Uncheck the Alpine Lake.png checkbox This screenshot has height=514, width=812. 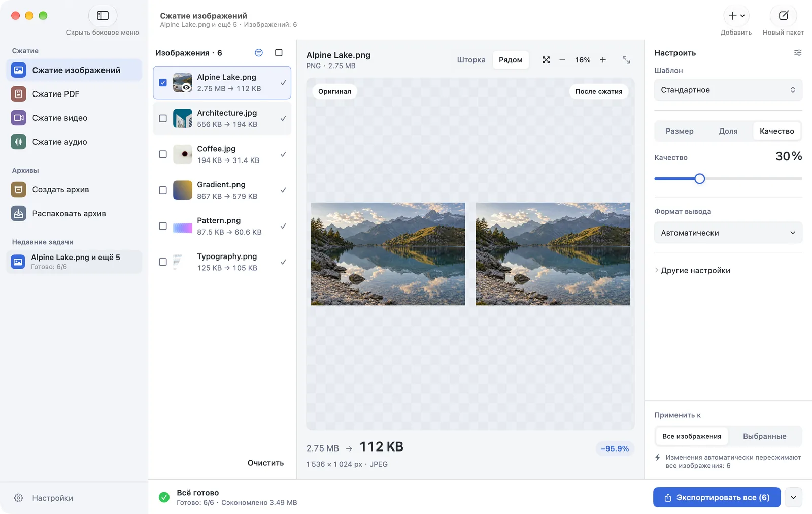coord(163,82)
